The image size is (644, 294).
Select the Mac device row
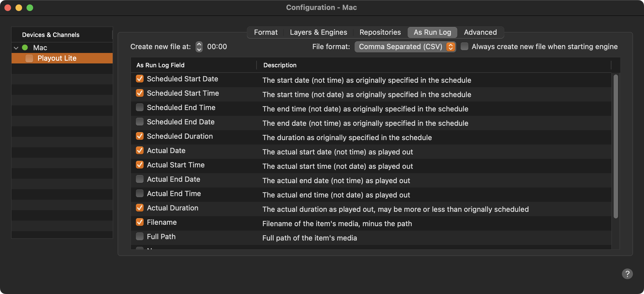pos(62,48)
